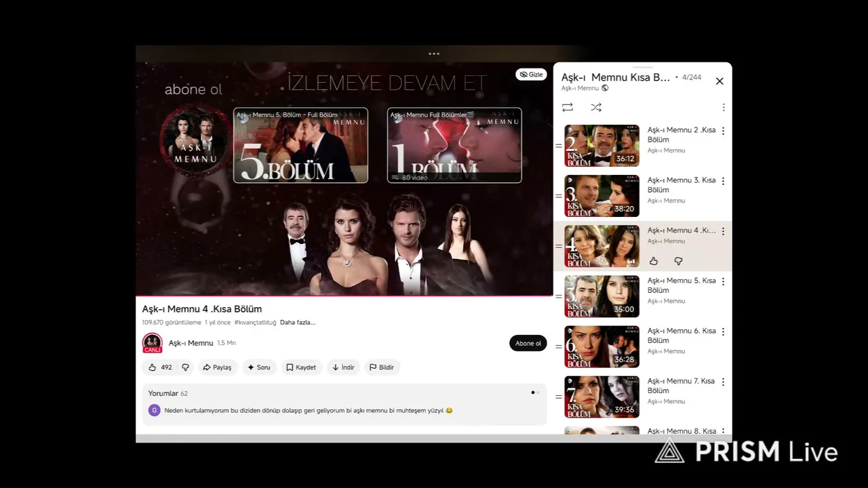Like the current playlist item

(654, 261)
